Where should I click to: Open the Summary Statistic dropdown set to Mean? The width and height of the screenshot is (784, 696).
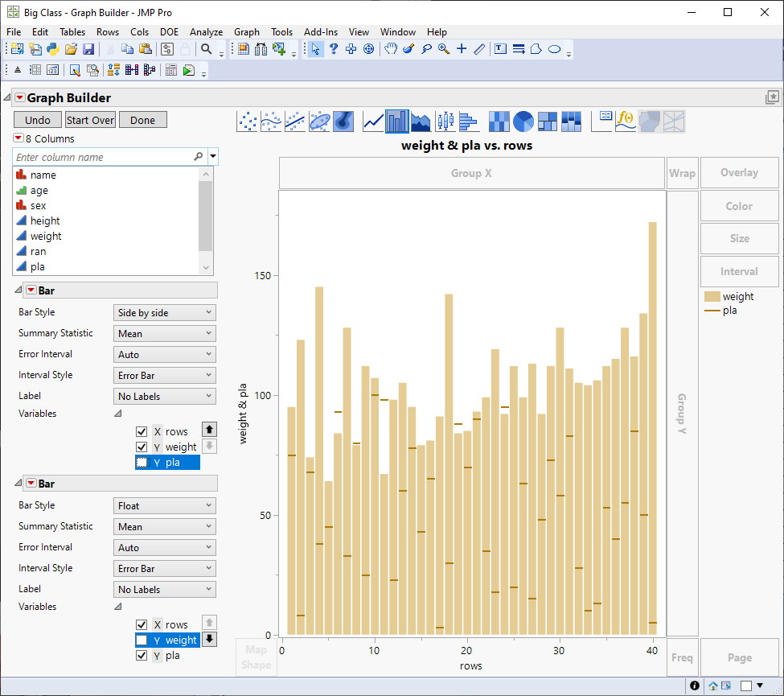(164, 333)
